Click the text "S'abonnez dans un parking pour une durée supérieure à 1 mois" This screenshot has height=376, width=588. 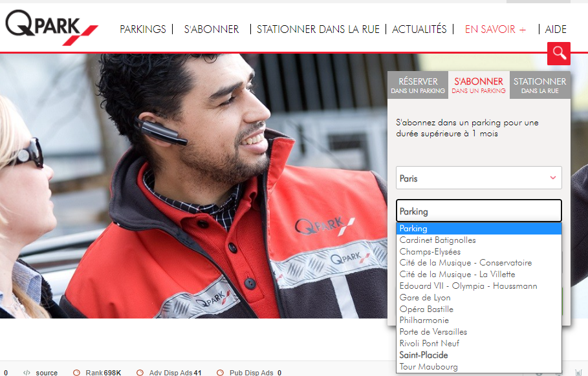pos(467,128)
